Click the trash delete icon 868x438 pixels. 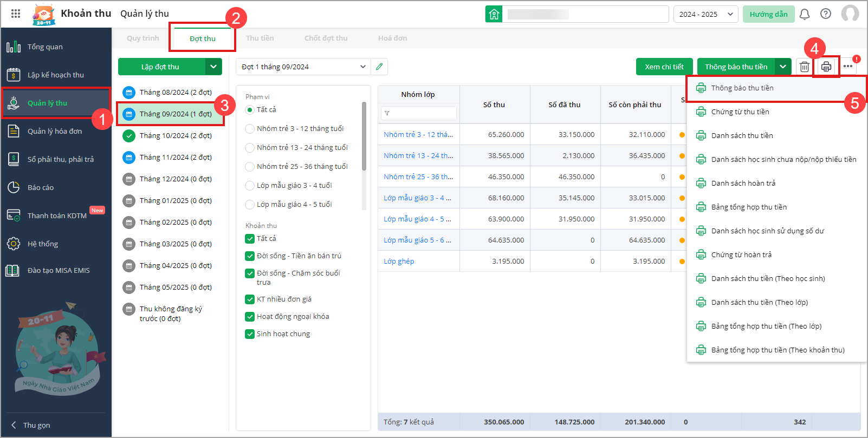[x=805, y=67]
